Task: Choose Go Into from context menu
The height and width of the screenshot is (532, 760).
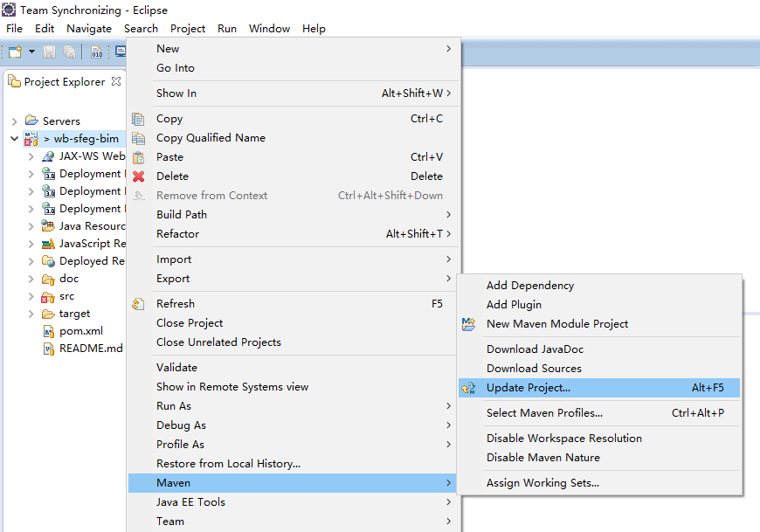Action: tap(293, 68)
